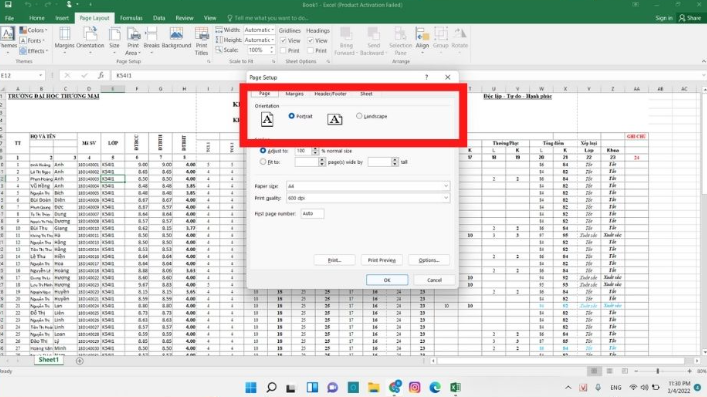Click the Print... button in dialog
Screen dimensions: 707x397
click(x=335, y=260)
